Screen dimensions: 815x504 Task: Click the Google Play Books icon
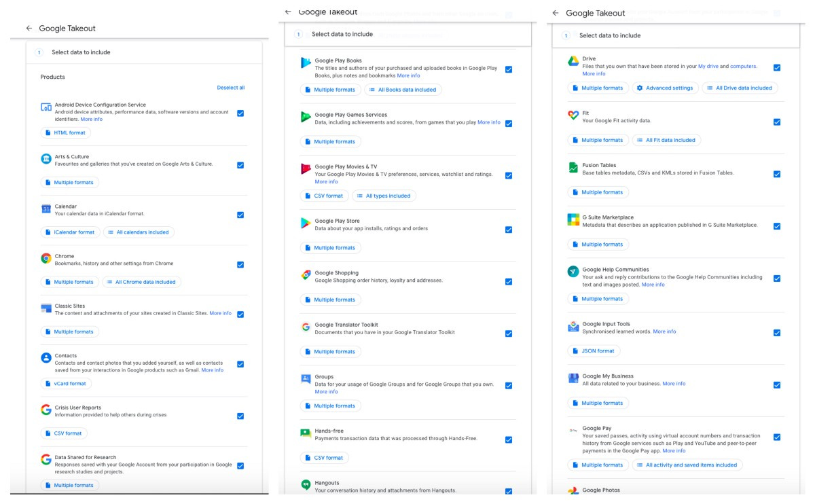pyautogui.click(x=306, y=63)
